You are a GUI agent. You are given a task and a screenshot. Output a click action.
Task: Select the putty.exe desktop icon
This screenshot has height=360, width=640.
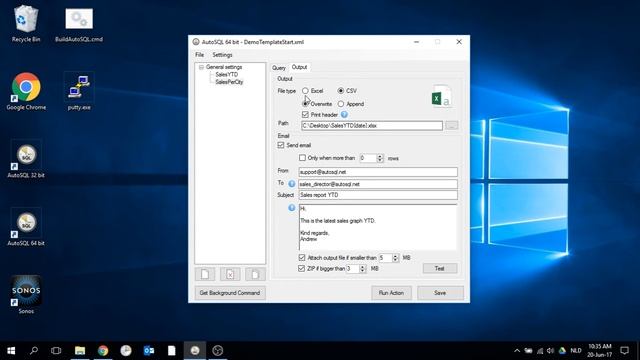click(79, 91)
